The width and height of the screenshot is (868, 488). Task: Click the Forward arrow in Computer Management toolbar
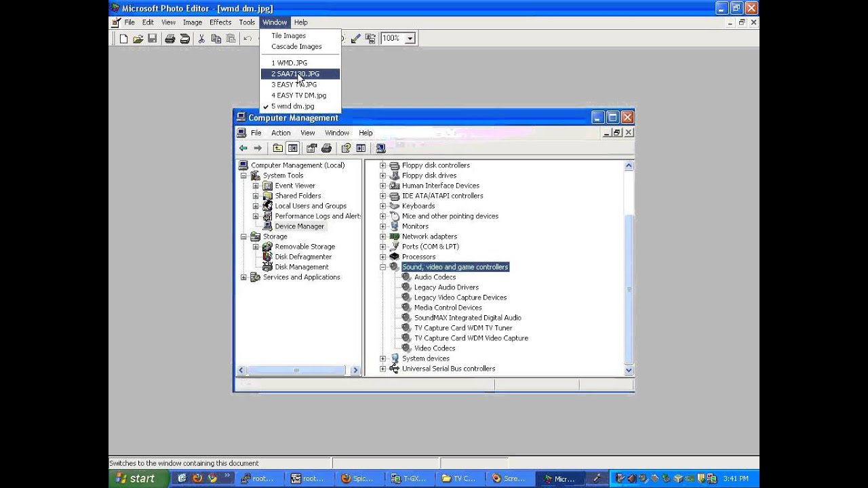(258, 148)
